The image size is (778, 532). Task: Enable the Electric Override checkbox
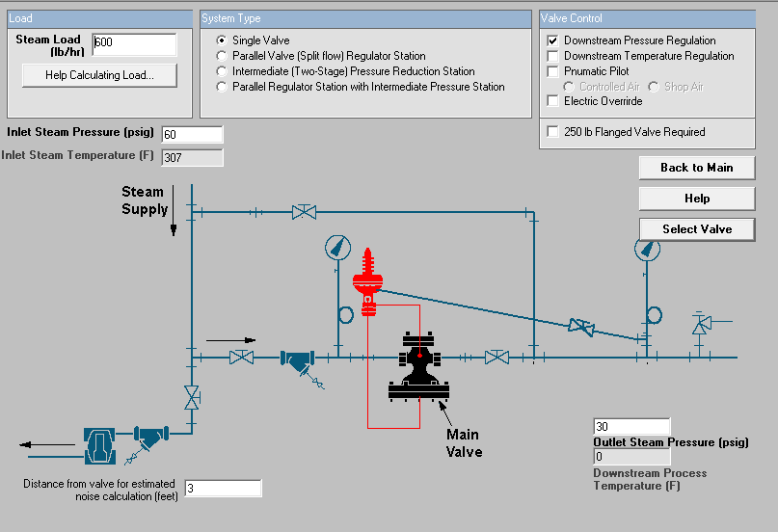[552, 101]
